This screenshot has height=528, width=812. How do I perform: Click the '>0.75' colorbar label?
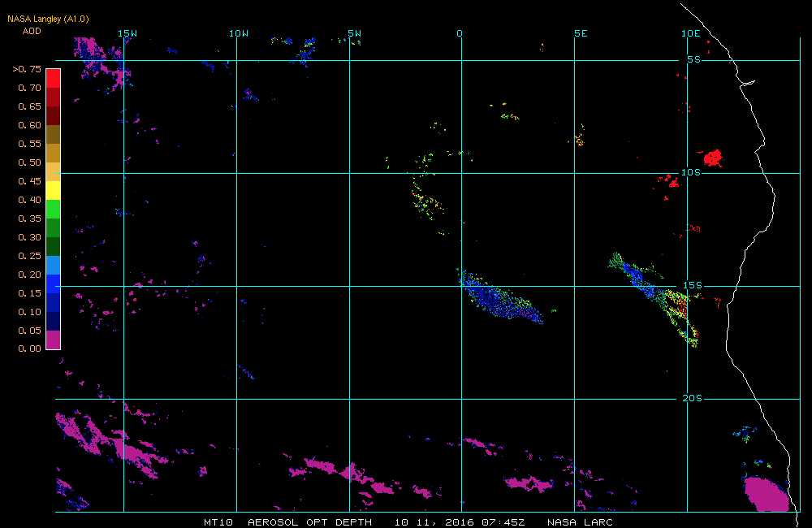click(x=27, y=69)
